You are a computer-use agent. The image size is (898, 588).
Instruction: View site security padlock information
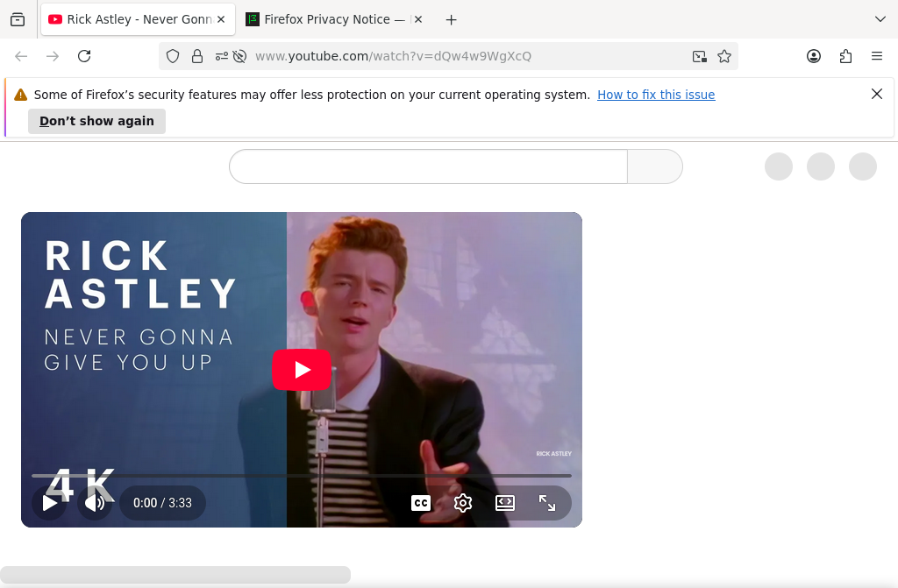click(x=197, y=56)
